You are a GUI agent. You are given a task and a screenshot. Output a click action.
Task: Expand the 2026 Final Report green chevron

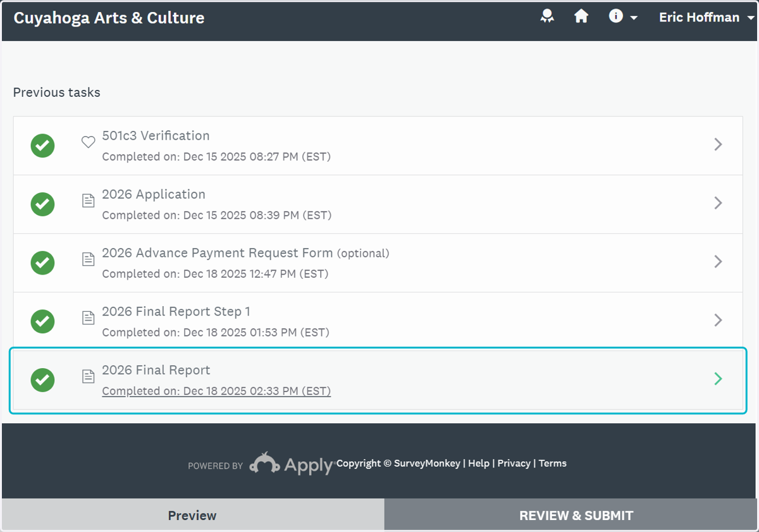[718, 379]
